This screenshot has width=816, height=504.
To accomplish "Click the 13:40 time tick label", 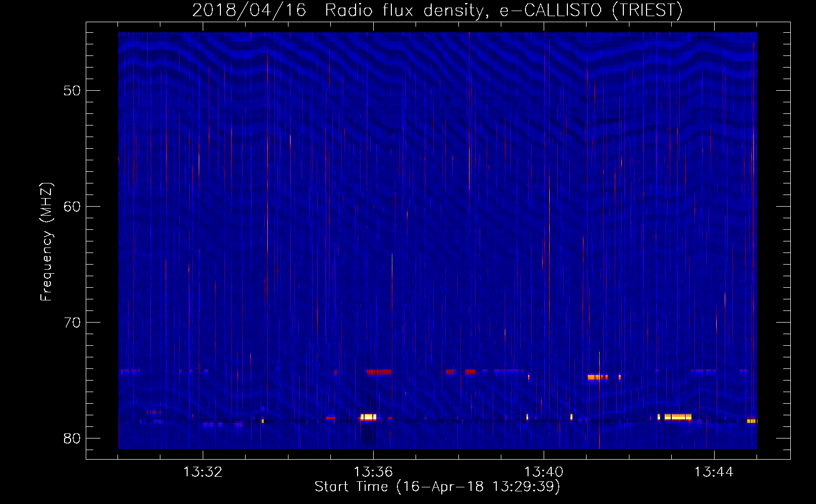I will coord(544,472).
